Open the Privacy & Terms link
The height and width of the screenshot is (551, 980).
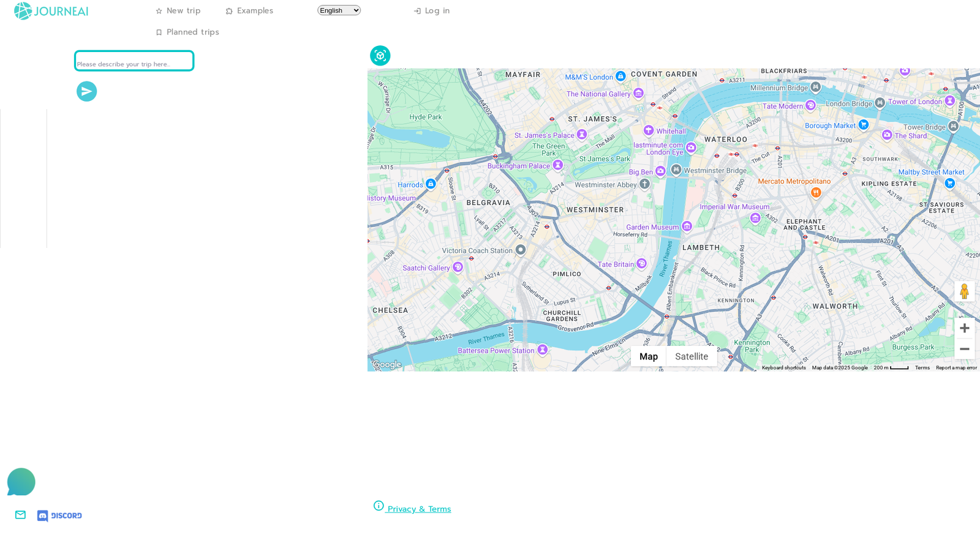412,508
